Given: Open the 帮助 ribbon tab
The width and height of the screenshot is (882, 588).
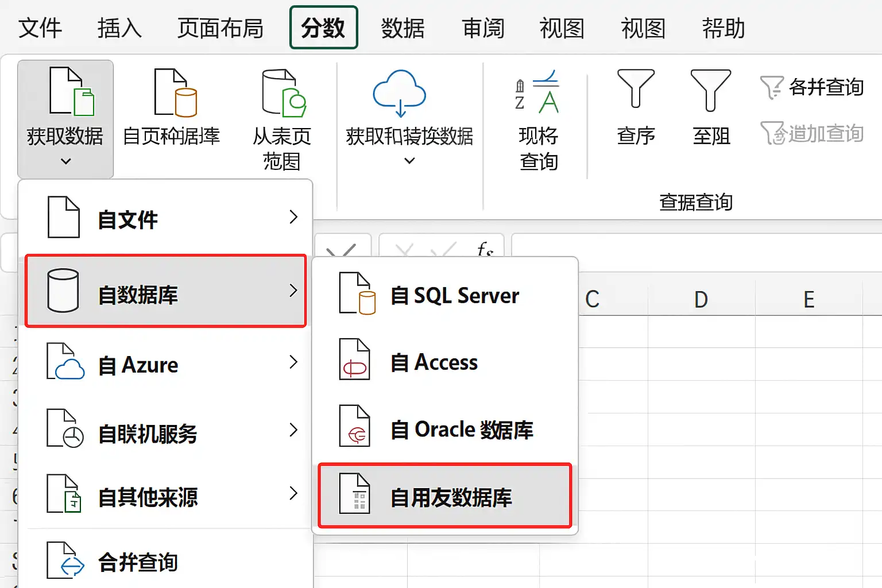Looking at the screenshot, I should point(724,28).
